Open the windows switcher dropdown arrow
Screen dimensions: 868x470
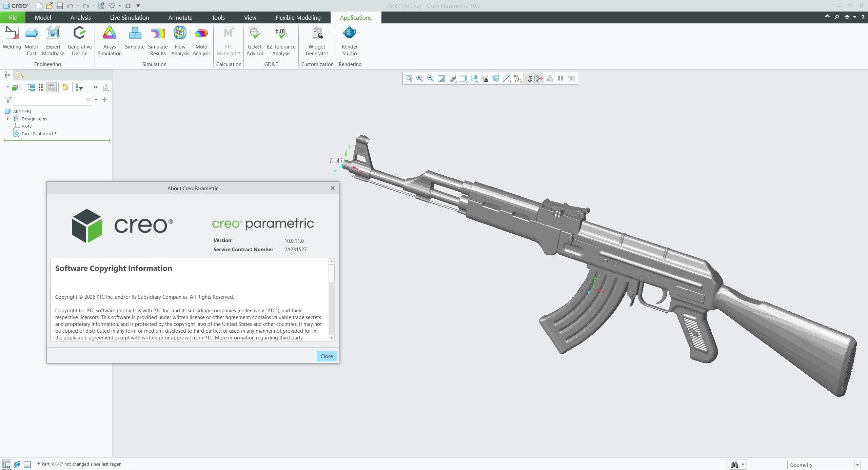tap(120, 6)
